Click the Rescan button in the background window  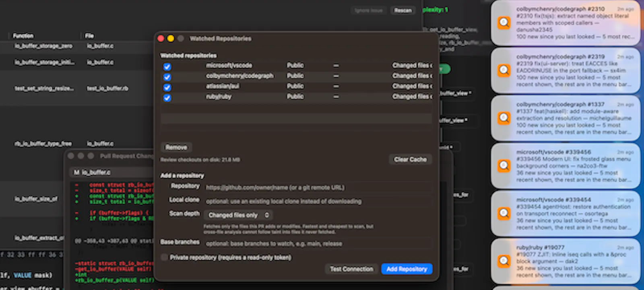(403, 10)
